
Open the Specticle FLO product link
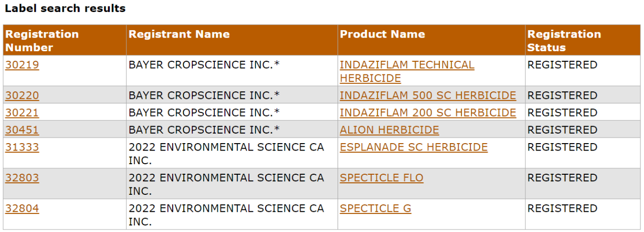[381, 178]
